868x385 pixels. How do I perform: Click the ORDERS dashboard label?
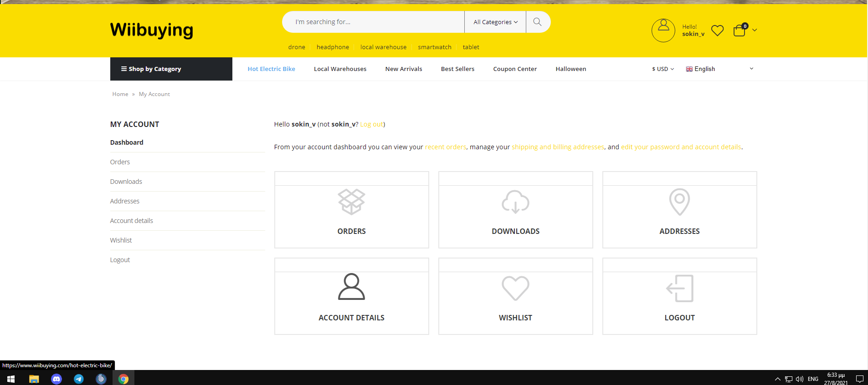(x=351, y=231)
